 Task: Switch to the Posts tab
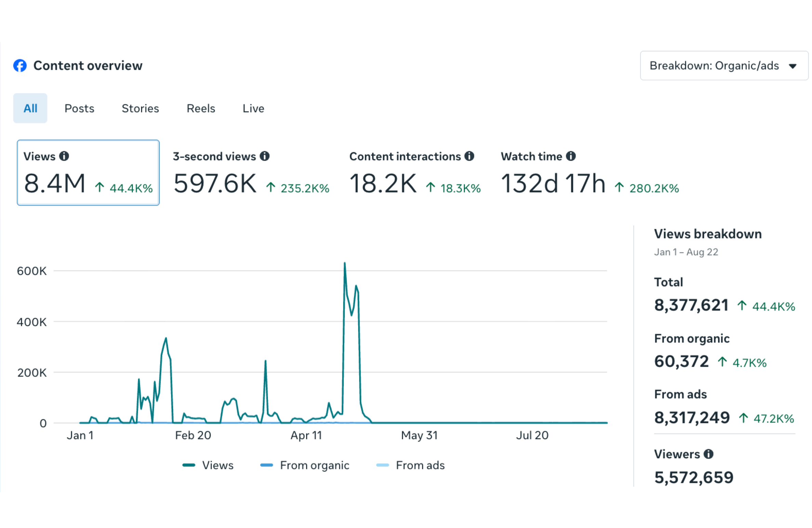(x=79, y=108)
